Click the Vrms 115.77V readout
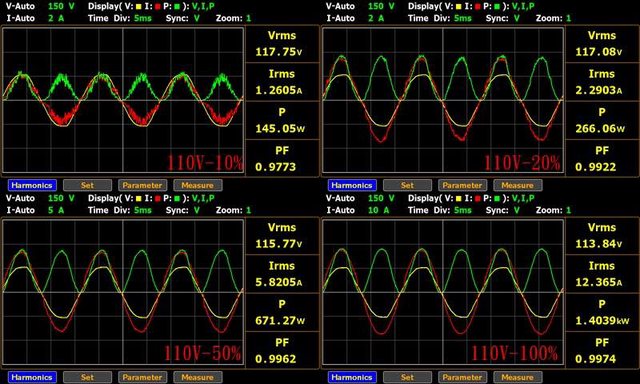This screenshot has height=384, width=640. [x=282, y=236]
